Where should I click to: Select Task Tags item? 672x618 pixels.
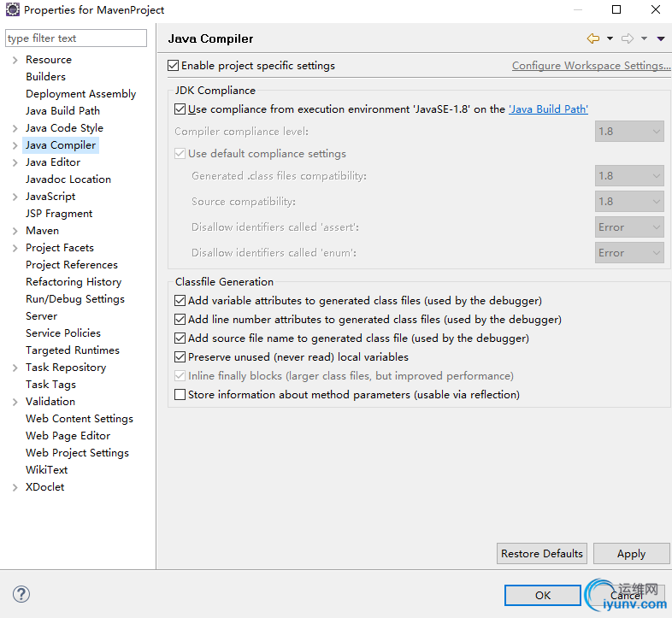pos(51,385)
